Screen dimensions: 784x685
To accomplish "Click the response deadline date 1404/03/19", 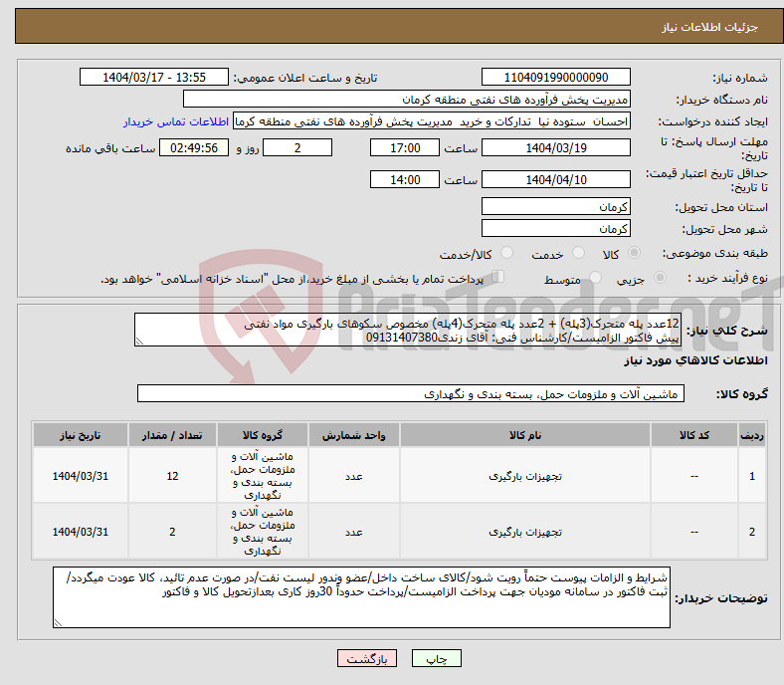I will [x=555, y=147].
